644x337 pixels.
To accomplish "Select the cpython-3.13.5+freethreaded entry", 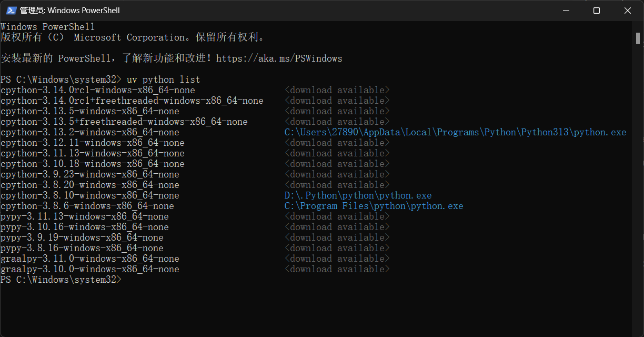I will point(124,122).
